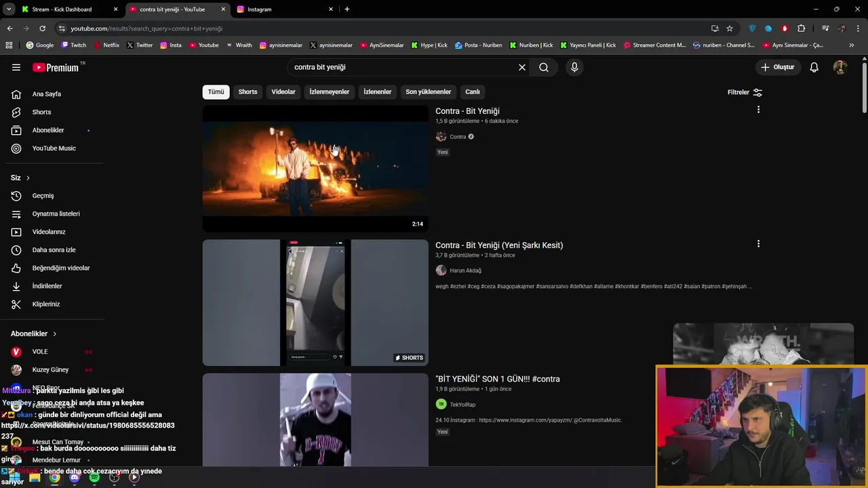Open Filtreler filter options
The width and height of the screenshot is (868, 488).
(x=745, y=92)
